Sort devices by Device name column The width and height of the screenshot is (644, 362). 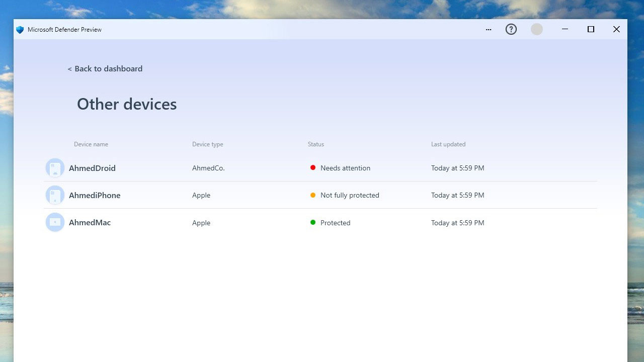pyautogui.click(x=91, y=144)
